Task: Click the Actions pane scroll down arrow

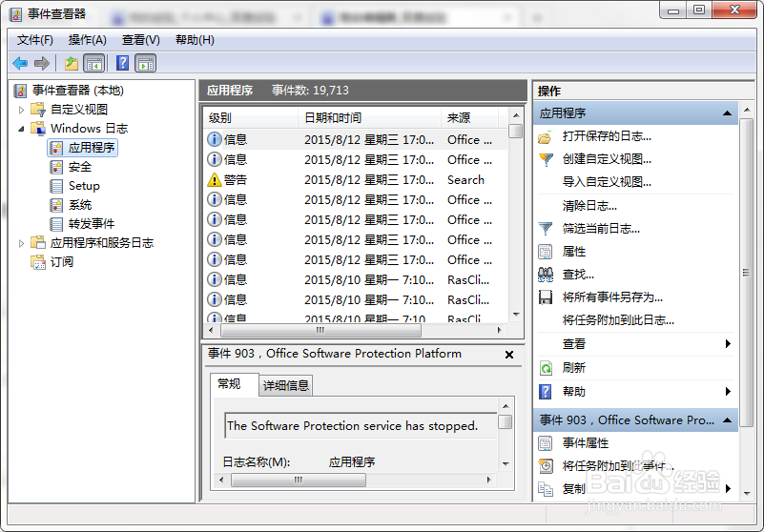Action: coord(747,494)
